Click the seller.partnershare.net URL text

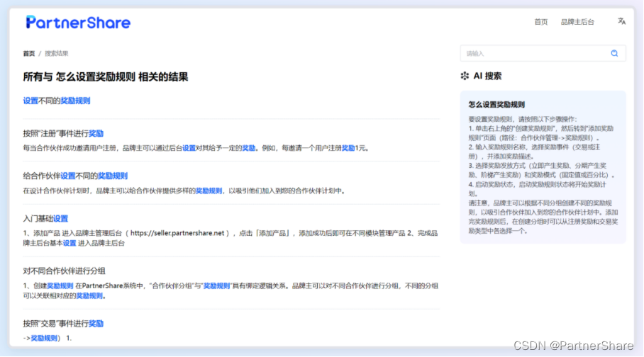point(177,233)
